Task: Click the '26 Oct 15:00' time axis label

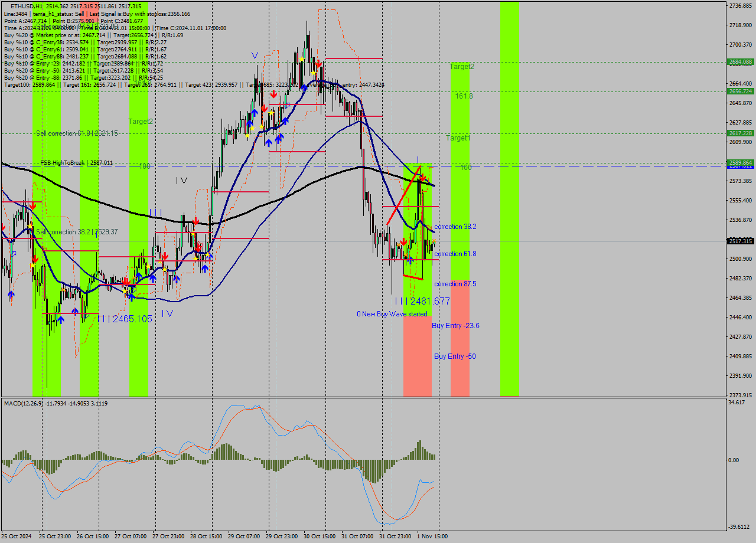Action: (93, 537)
